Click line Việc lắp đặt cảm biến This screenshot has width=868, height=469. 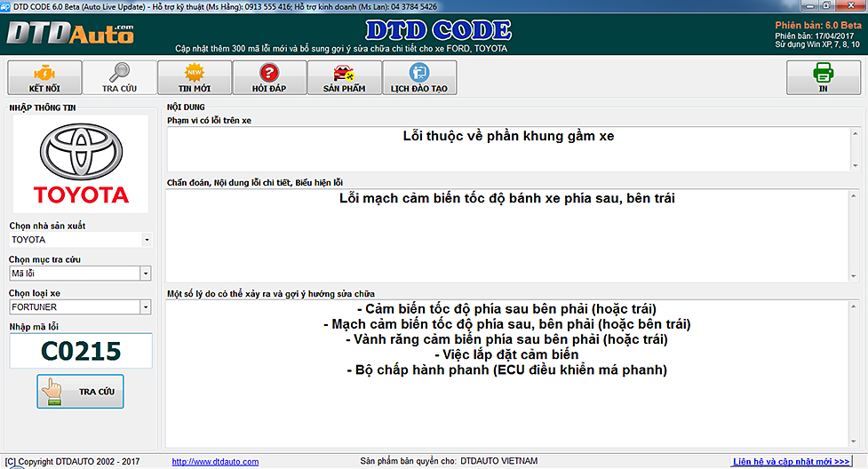[506, 354]
